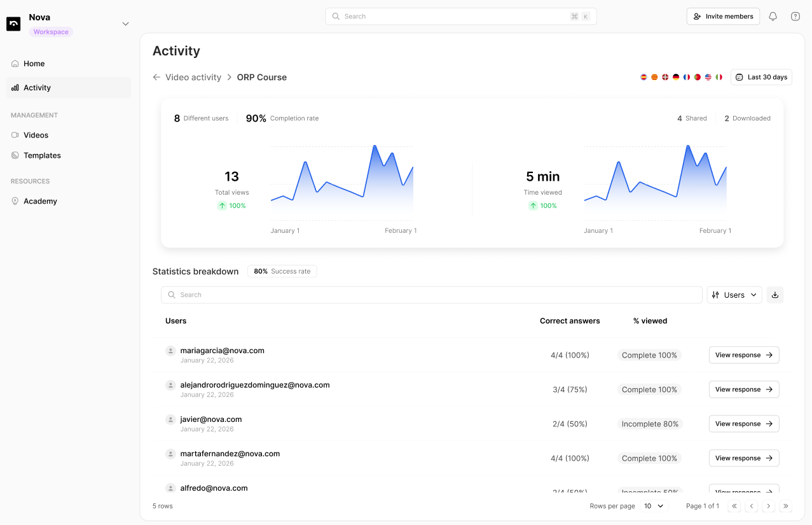Image resolution: width=812 pixels, height=525 pixels.
Task: Select the Spanish flag language filter
Action: pyautogui.click(x=643, y=77)
